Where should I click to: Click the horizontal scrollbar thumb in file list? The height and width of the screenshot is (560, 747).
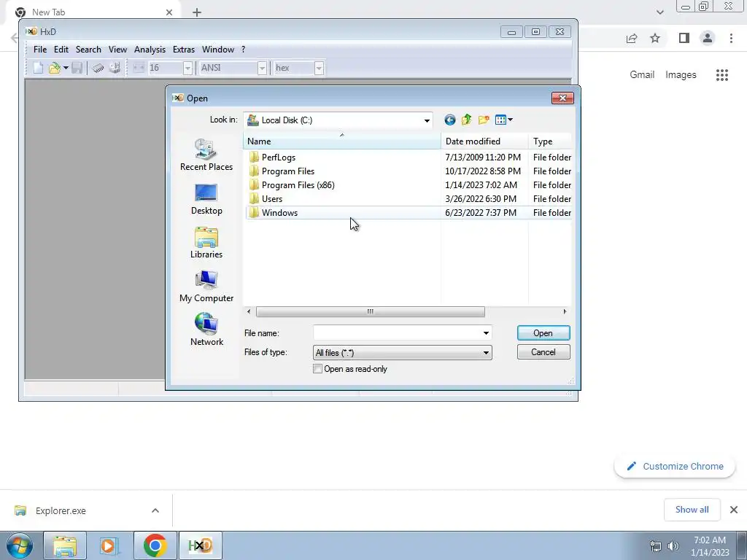[x=370, y=311]
